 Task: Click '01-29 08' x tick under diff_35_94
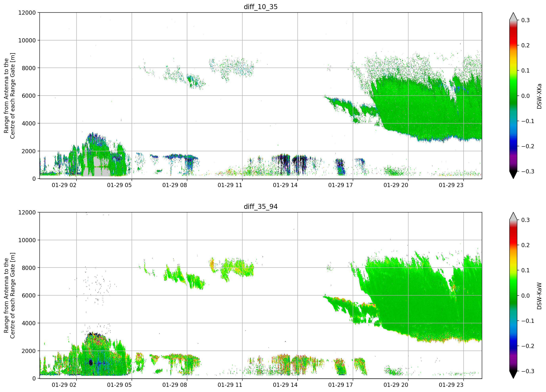[x=175, y=385]
